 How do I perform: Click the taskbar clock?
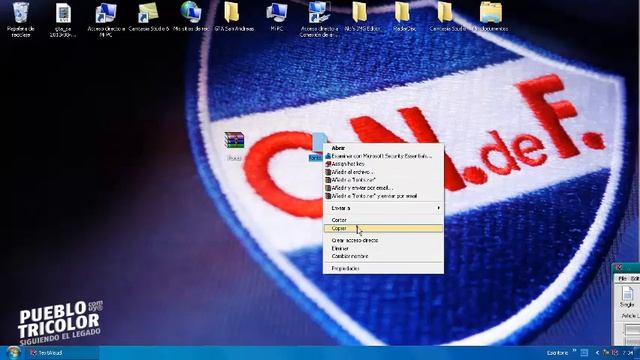tap(628, 353)
